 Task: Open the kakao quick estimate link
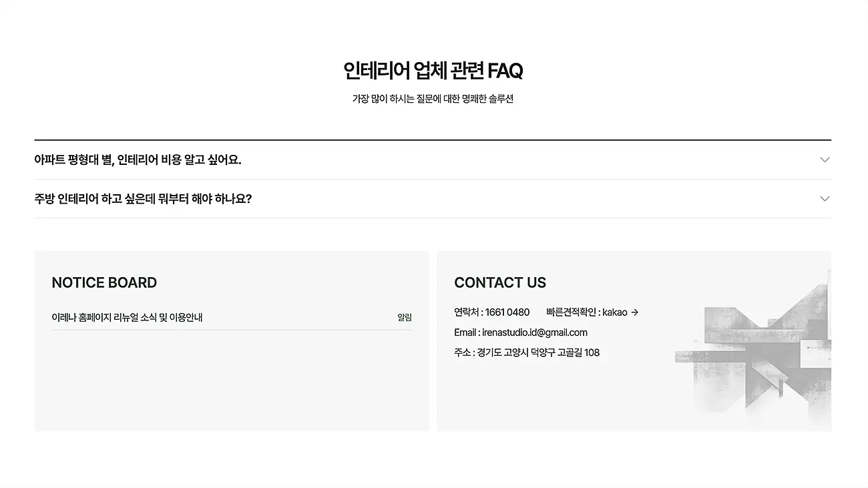click(x=615, y=312)
